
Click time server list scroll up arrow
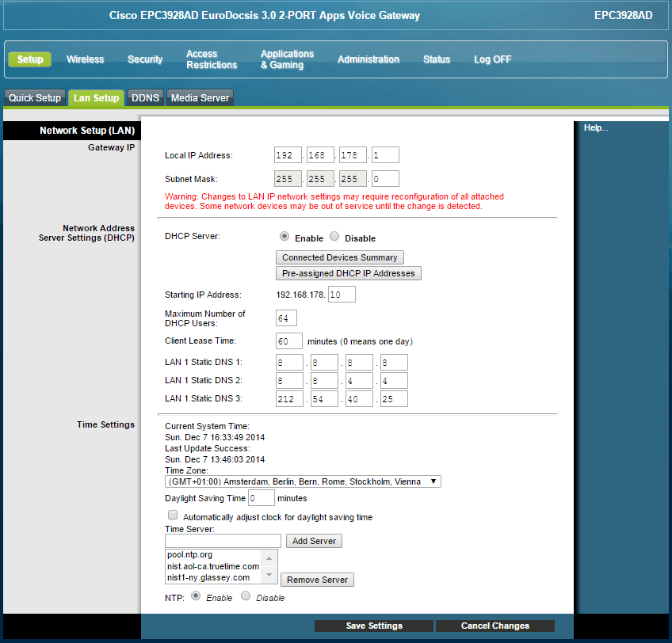coord(269,558)
